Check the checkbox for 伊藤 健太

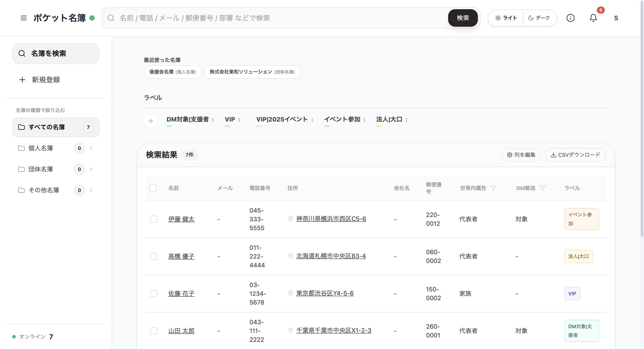tap(154, 219)
